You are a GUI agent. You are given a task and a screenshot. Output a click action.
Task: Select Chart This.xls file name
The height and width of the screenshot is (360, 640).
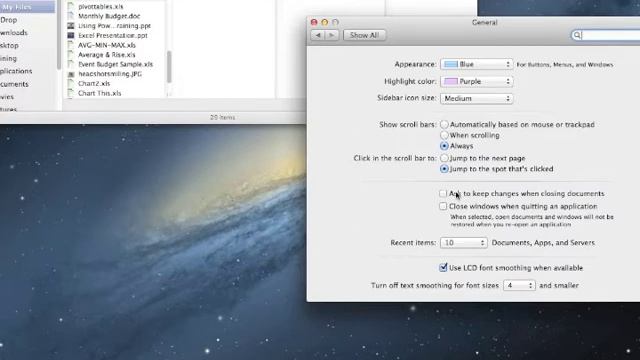pos(100,93)
